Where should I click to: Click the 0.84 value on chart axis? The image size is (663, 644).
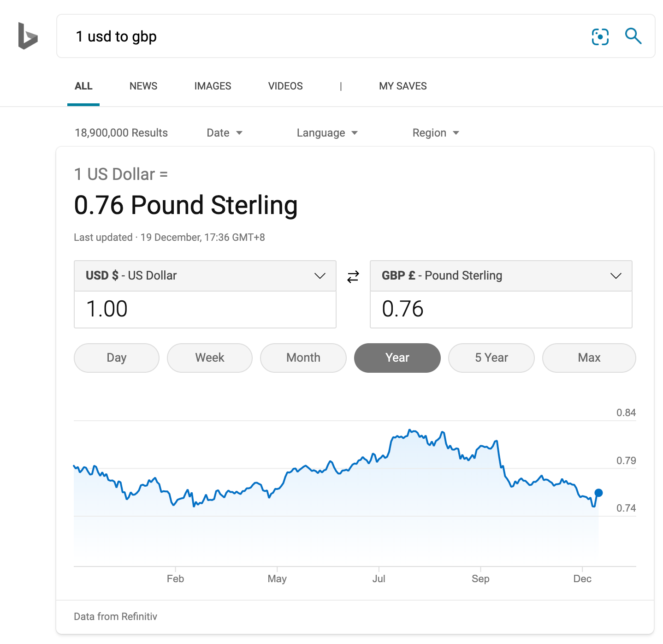pyautogui.click(x=626, y=413)
